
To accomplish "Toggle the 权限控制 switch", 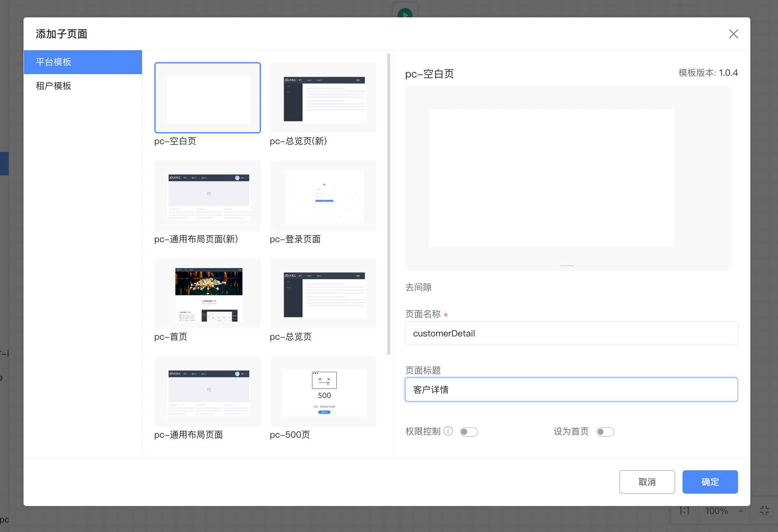I will coord(469,432).
